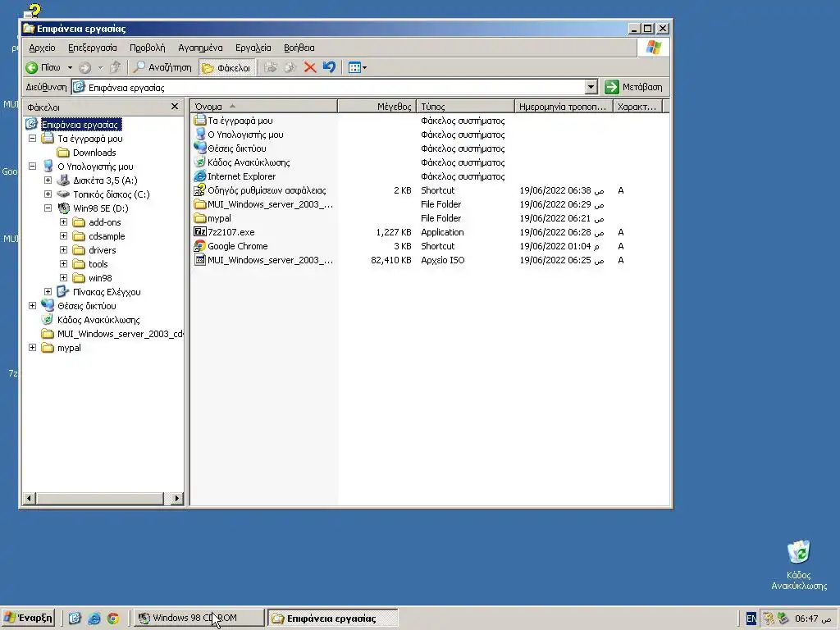The height and width of the screenshot is (630, 840).
Task: Close the Φάκελοι folders pane
Action: point(175,107)
